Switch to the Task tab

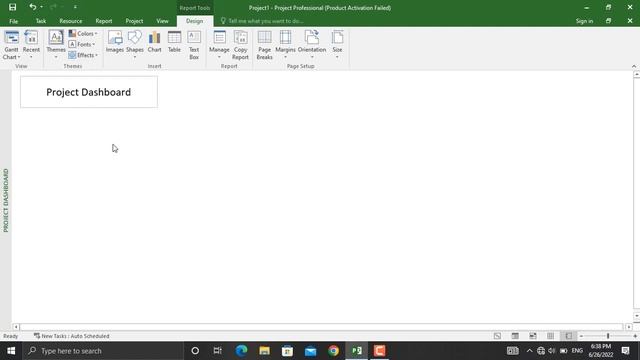[41, 21]
